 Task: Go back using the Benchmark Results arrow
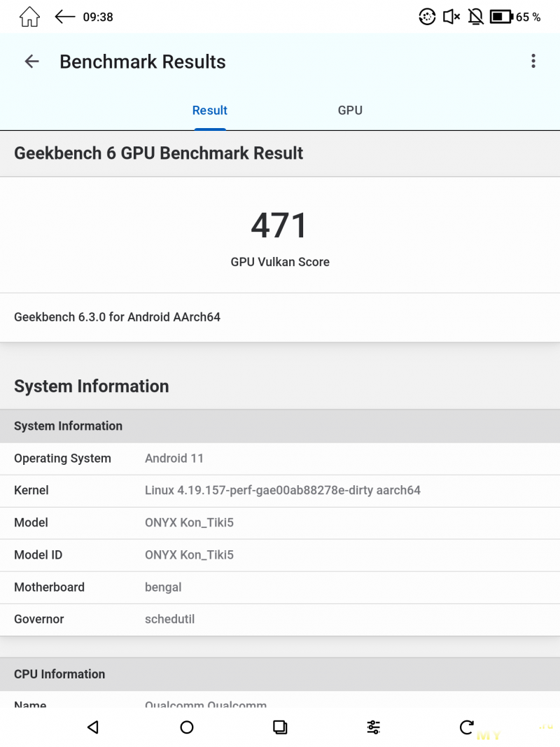coord(31,62)
